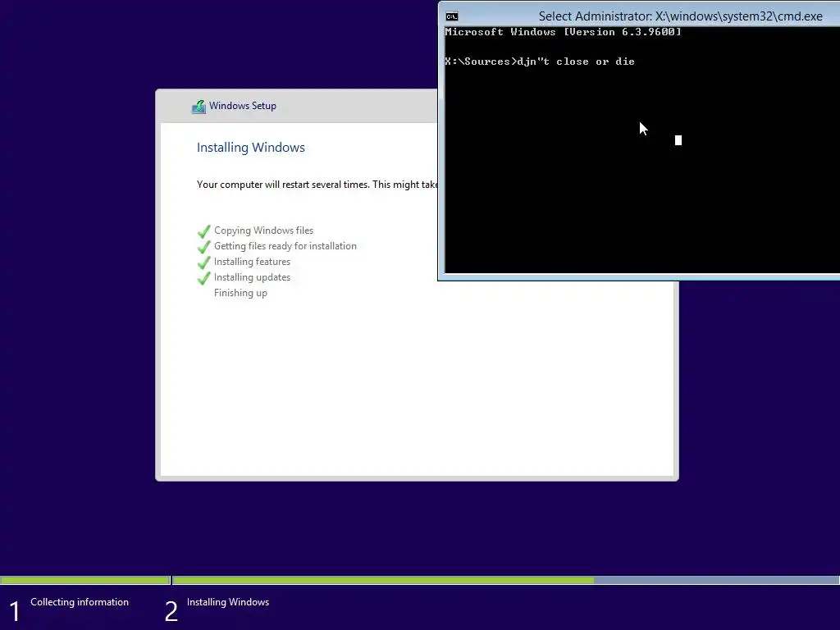Click the checkmark beside Installing updates
Screen dimensions: 840x630
pyautogui.click(x=204, y=278)
